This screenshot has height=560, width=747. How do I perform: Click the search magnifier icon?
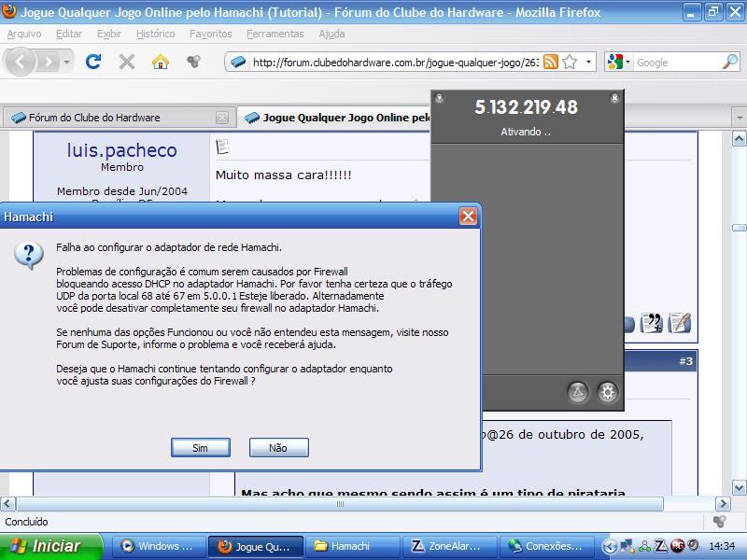[x=730, y=62]
